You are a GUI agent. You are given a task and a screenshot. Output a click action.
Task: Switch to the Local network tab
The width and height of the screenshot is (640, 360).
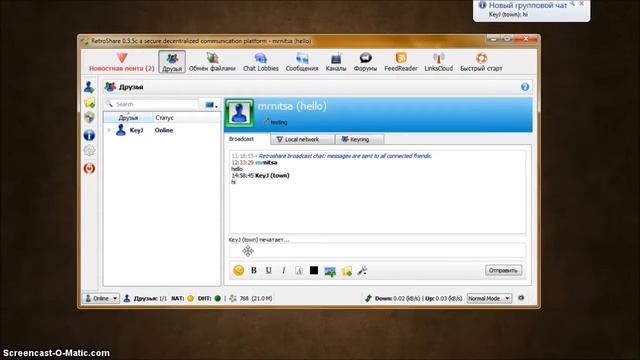tap(302, 140)
